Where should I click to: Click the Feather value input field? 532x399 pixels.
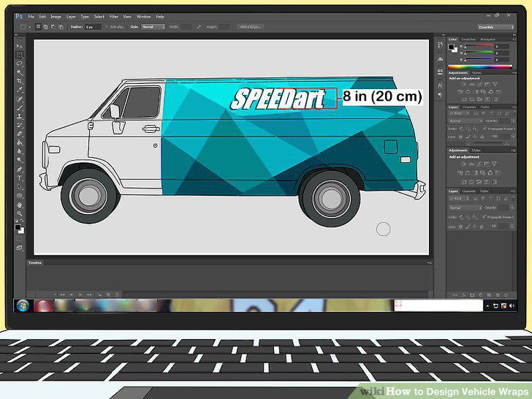point(93,27)
